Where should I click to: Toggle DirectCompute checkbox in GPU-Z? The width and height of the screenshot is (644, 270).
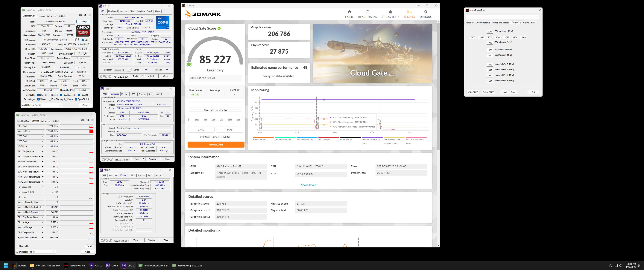click(61, 95)
